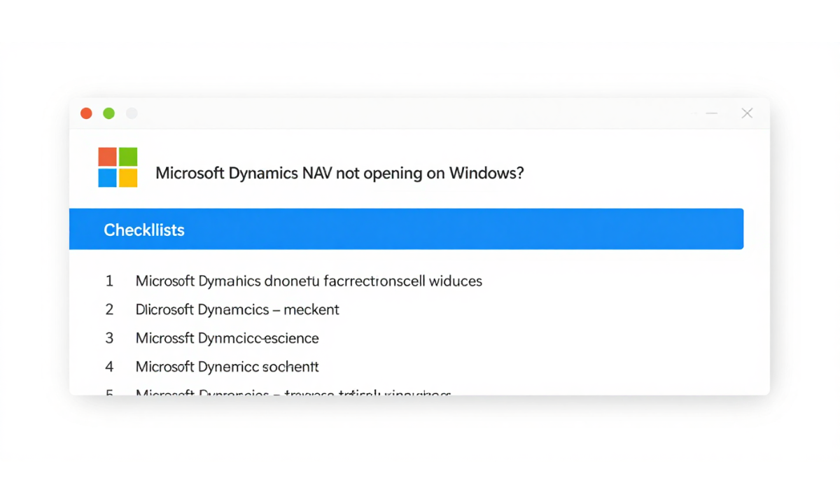Click the red traffic-light window button

86,113
